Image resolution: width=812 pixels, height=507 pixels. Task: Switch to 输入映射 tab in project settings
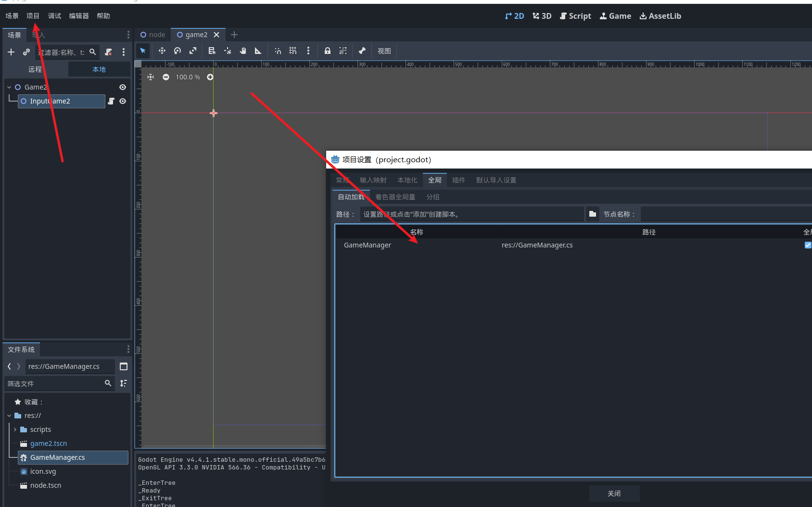tap(373, 180)
